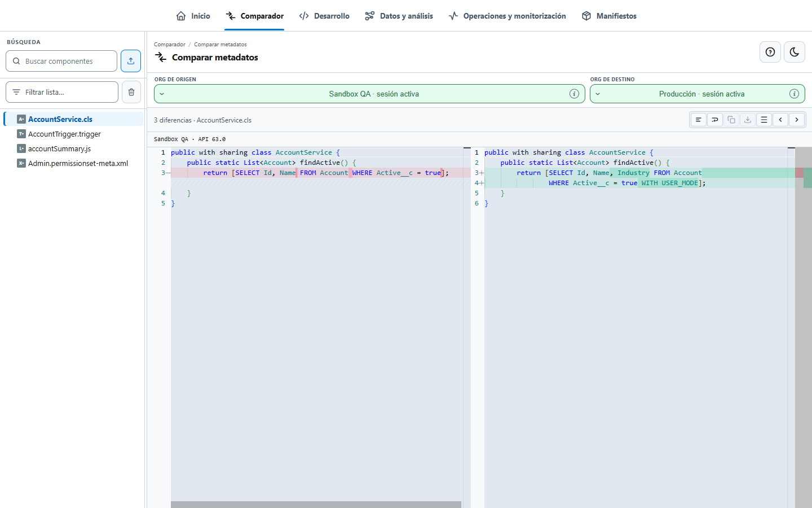Click the accountSummary.js file icon
812x508 pixels.
pyautogui.click(x=21, y=148)
